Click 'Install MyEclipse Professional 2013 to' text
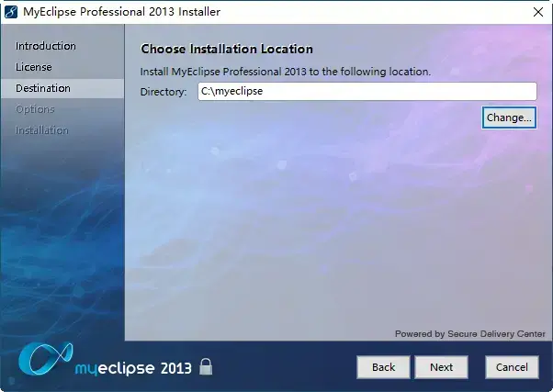This screenshot has height=392, width=553. pyautogui.click(x=230, y=72)
